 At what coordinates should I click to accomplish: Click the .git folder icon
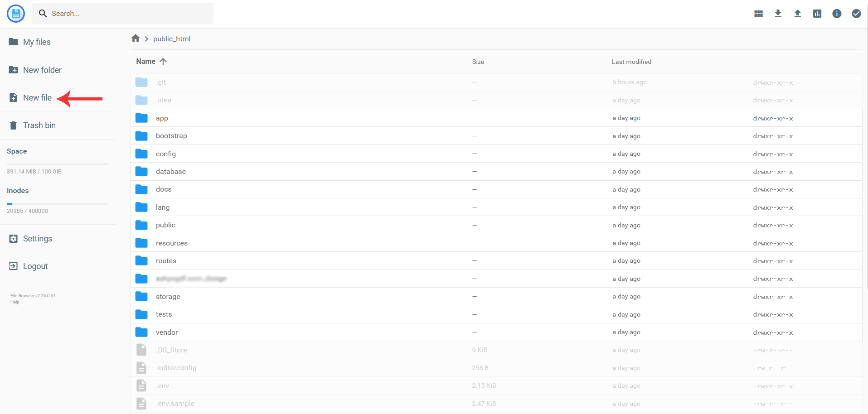click(x=141, y=82)
